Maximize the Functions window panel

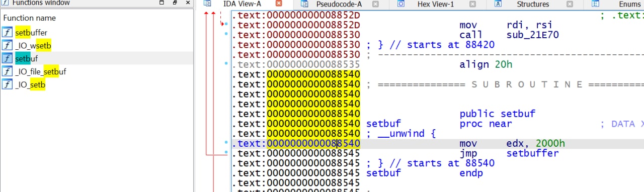(162, 3)
